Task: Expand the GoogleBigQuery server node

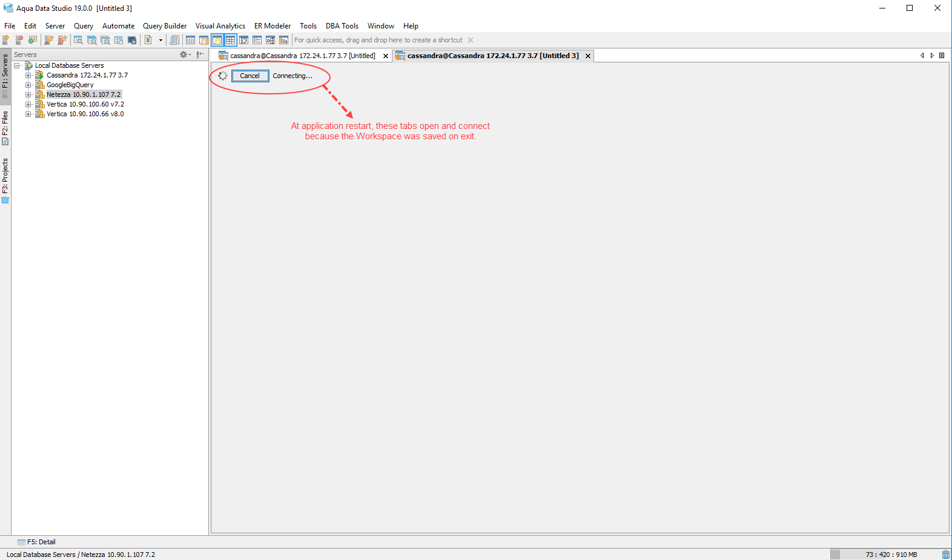Action: coord(28,85)
